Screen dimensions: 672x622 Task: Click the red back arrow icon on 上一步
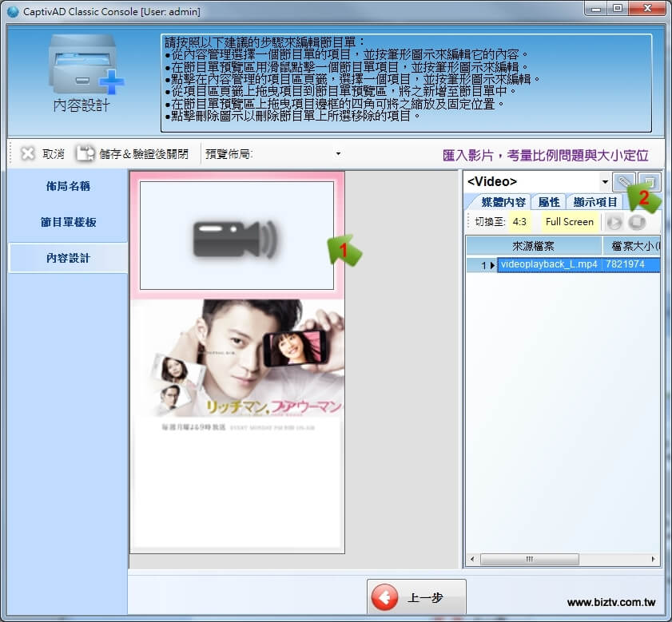coord(385,599)
